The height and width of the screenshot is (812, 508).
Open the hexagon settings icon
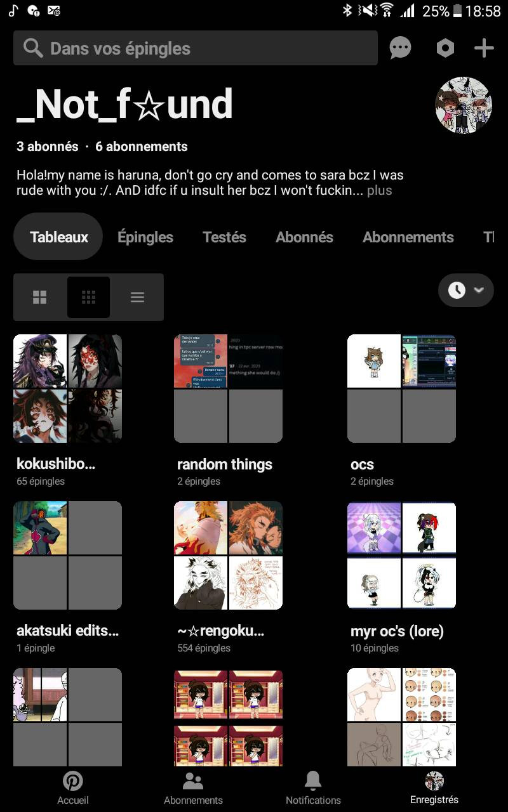[445, 48]
